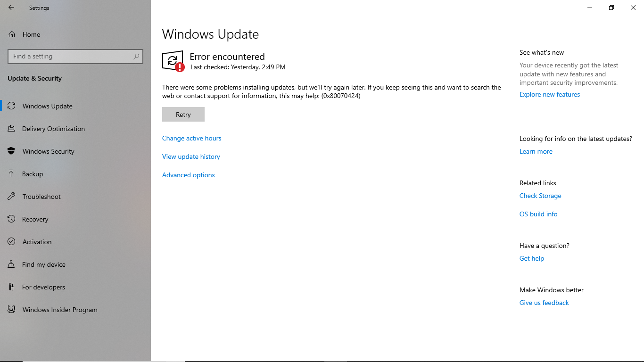Open Check Storage link
Screen dimensions: 644x362
pos(540,196)
